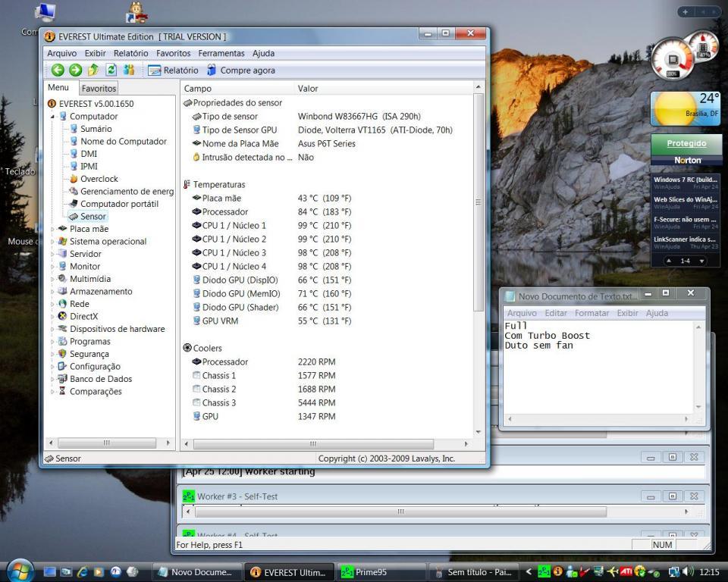Image resolution: width=728 pixels, height=582 pixels.
Task: Click the green Forward arrow in EVEREST toolbar
Action: tap(75, 70)
